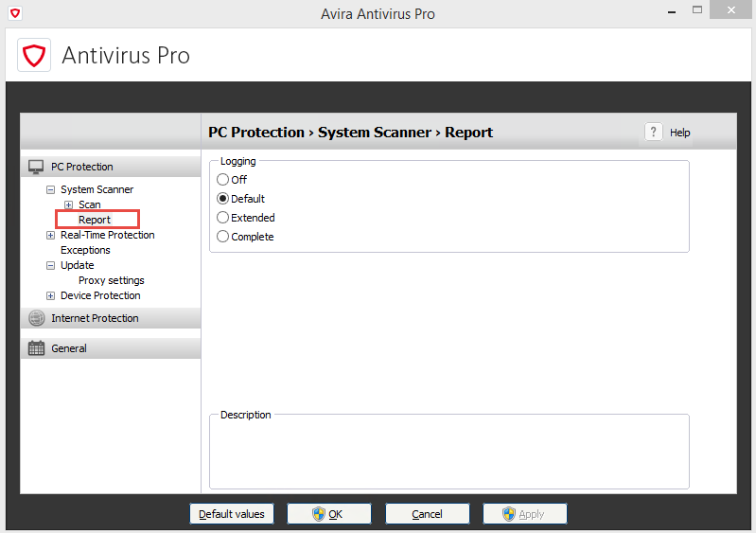Click the shield icon on OK button
Screen dimensions: 756x533
click(x=318, y=514)
